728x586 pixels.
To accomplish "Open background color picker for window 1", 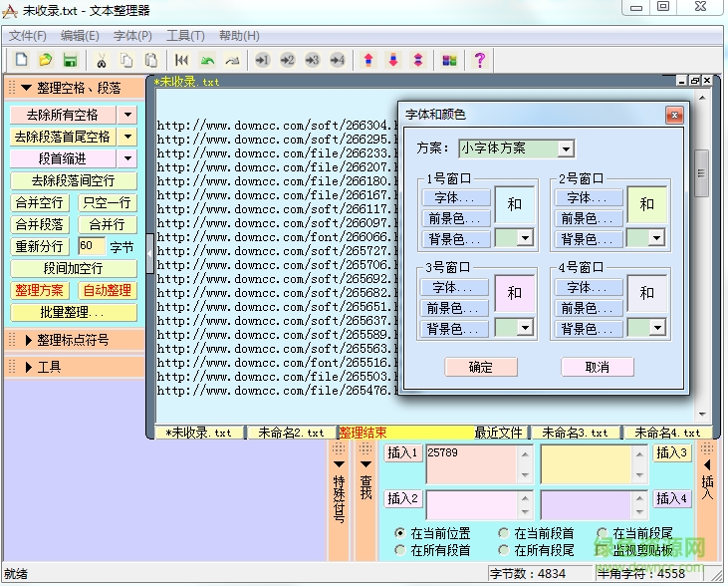I will coord(524,239).
